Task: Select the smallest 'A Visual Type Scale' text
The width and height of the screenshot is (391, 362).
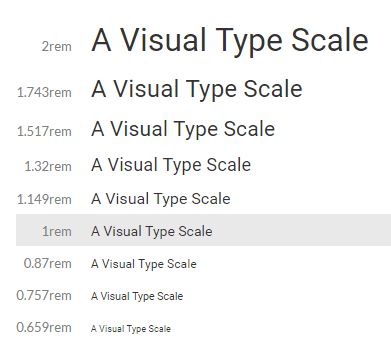Action: (131, 329)
